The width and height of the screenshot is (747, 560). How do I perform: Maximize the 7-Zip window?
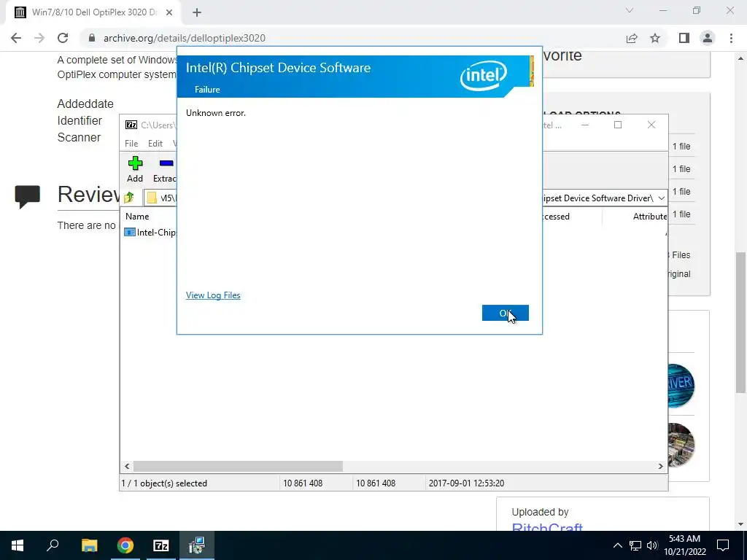point(618,125)
